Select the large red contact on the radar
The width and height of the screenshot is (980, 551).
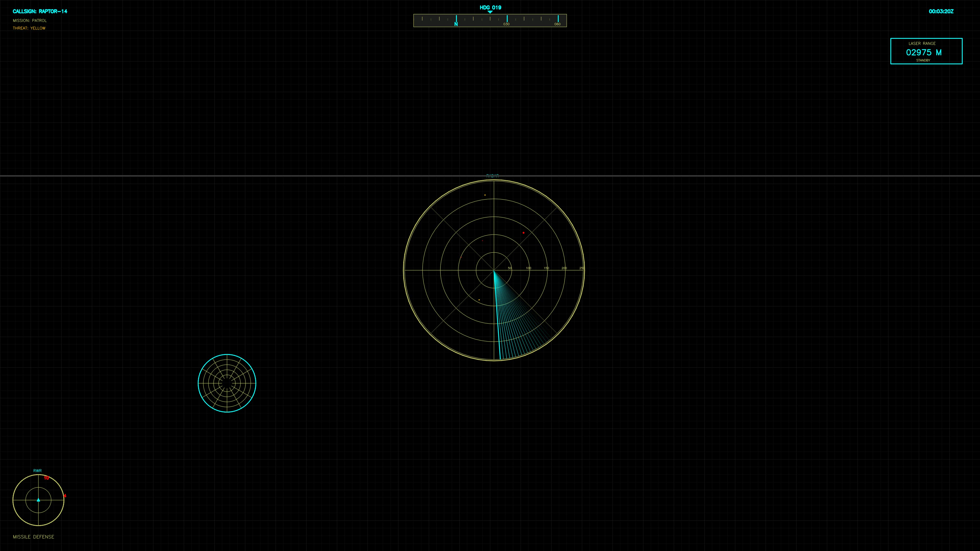point(523,233)
